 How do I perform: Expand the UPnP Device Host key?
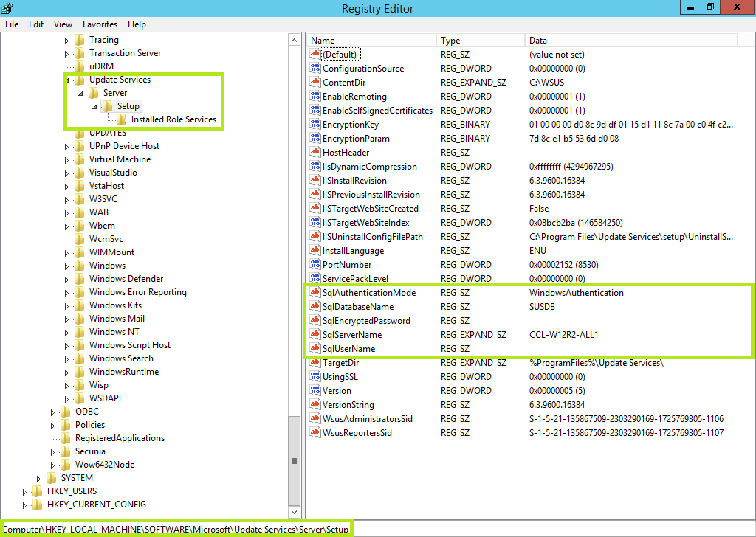click(67, 147)
